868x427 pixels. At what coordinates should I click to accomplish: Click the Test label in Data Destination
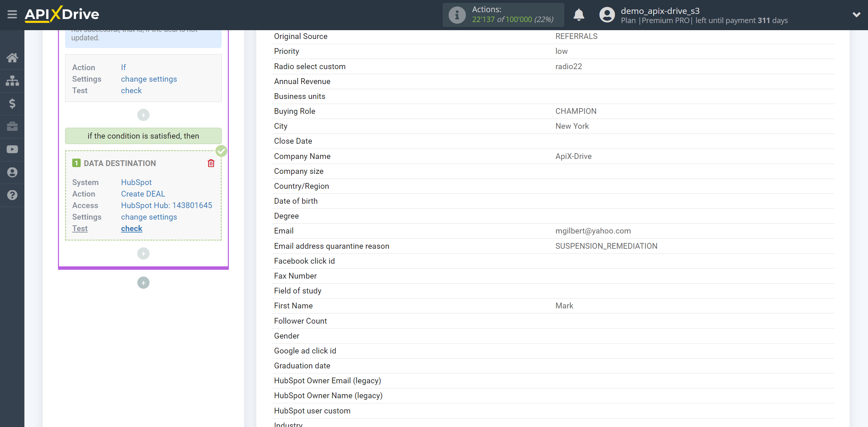pyautogui.click(x=80, y=228)
